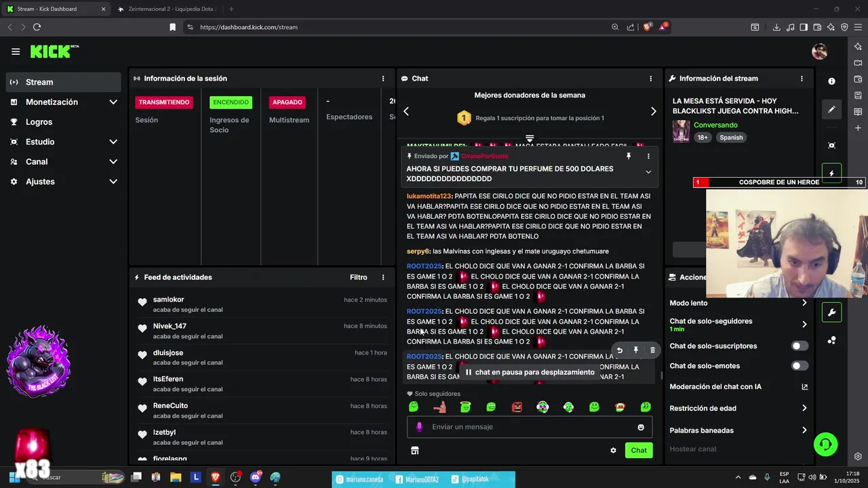Viewport: 868px width, 488px height.
Task: Delete the hovered ROOT2025 message
Action: [652, 350]
